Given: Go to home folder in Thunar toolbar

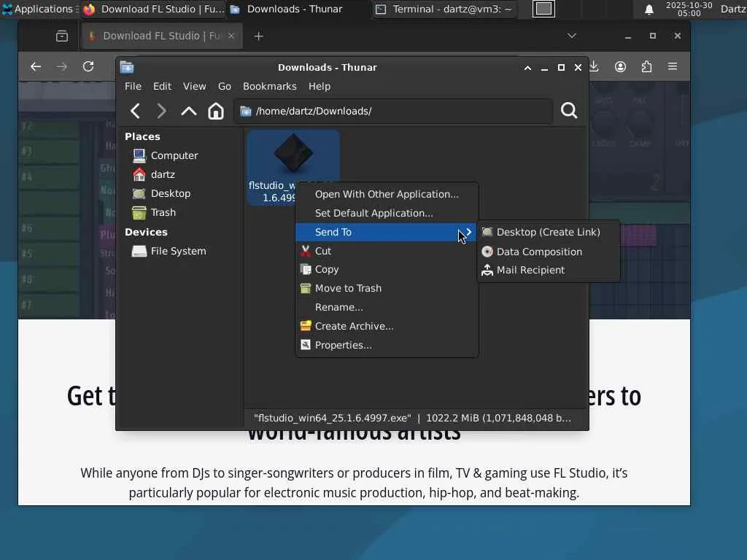Looking at the screenshot, I should click(x=216, y=111).
